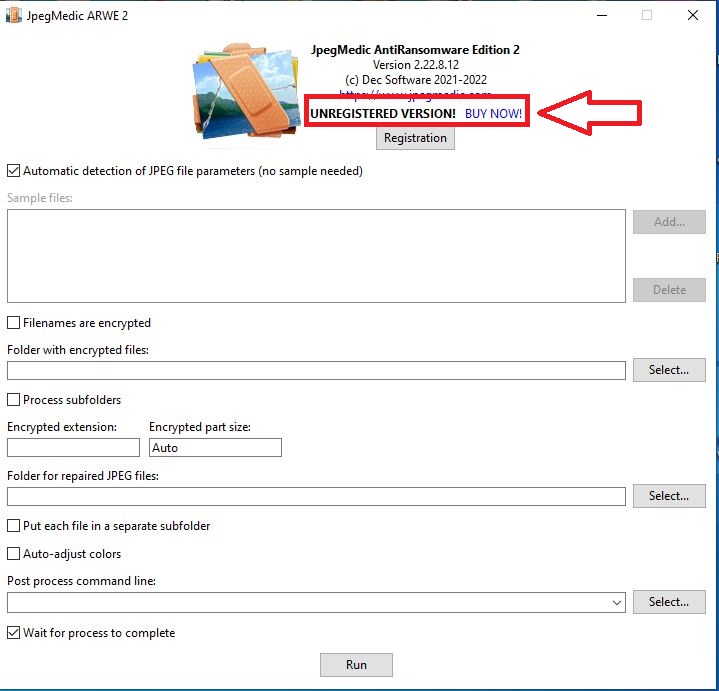Select folder for repaired JPEG files
The width and height of the screenshot is (719, 691).
[669, 496]
